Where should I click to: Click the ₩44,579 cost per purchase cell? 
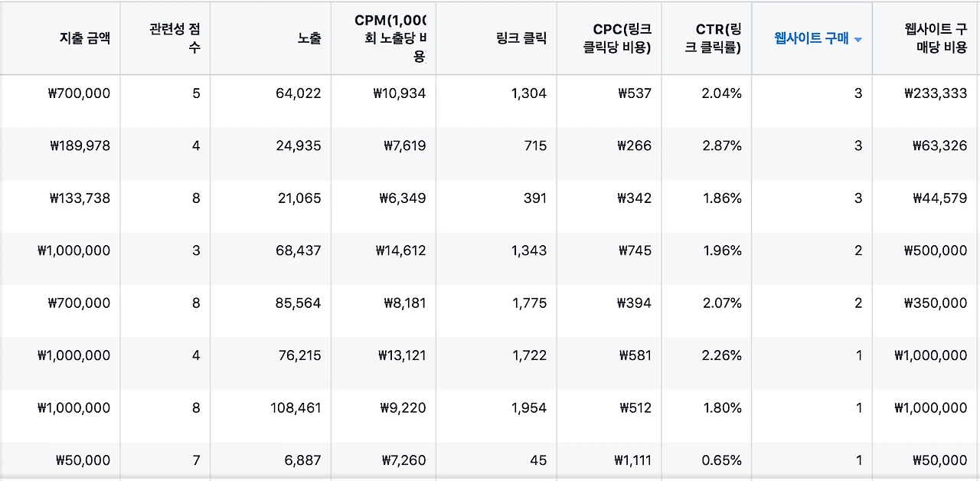tap(940, 198)
